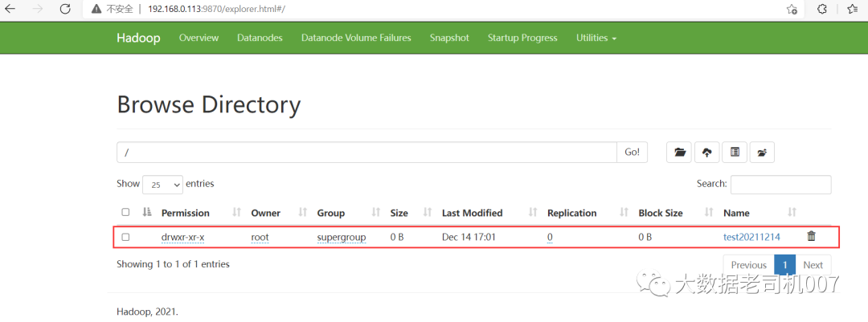Click the file list view icon
This screenshot has width=868, height=322.
[735, 152]
